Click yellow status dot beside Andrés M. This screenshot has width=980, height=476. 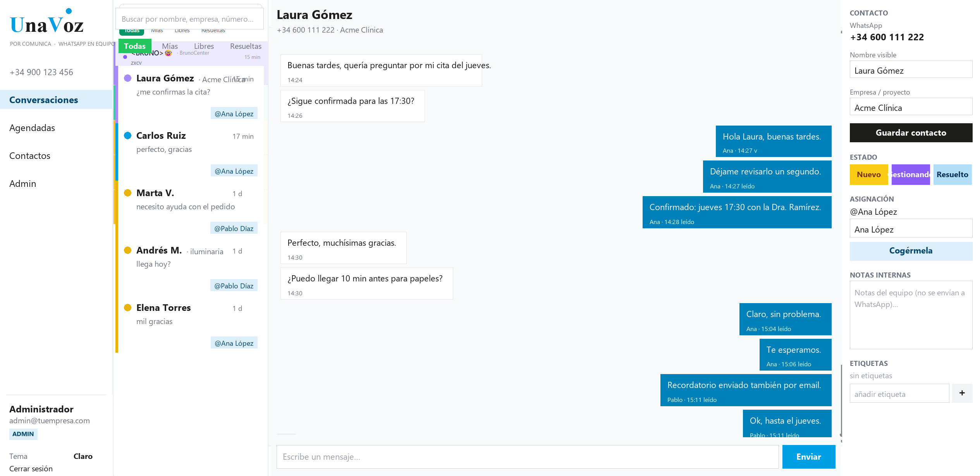pyautogui.click(x=127, y=250)
